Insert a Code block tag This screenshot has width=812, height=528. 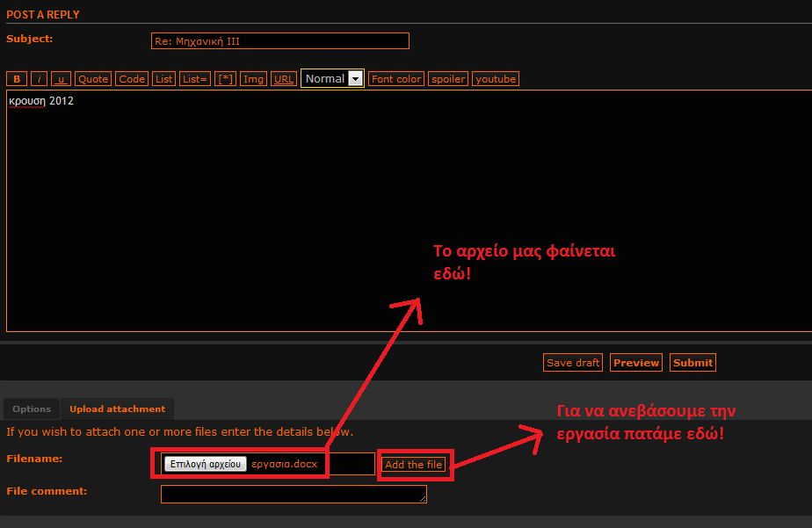tap(132, 79)
